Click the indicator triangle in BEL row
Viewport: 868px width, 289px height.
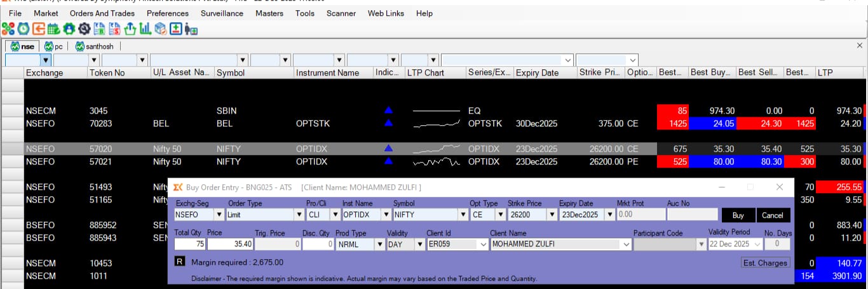pos(388,123)
